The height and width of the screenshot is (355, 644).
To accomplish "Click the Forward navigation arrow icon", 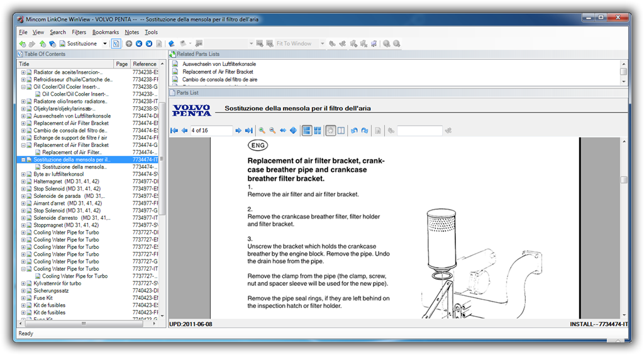I will [x=32, y=43].
